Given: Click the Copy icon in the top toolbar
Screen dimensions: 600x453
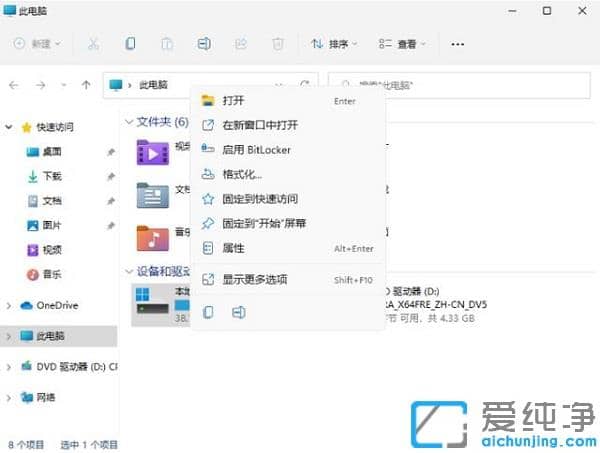Looking at the screenshot, I should tap(130, 44).
